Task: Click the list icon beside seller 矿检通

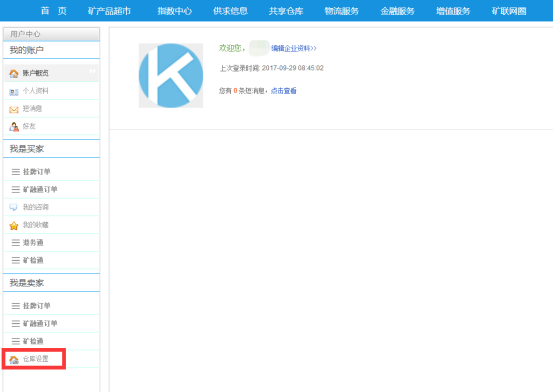Action: (16, 341)
